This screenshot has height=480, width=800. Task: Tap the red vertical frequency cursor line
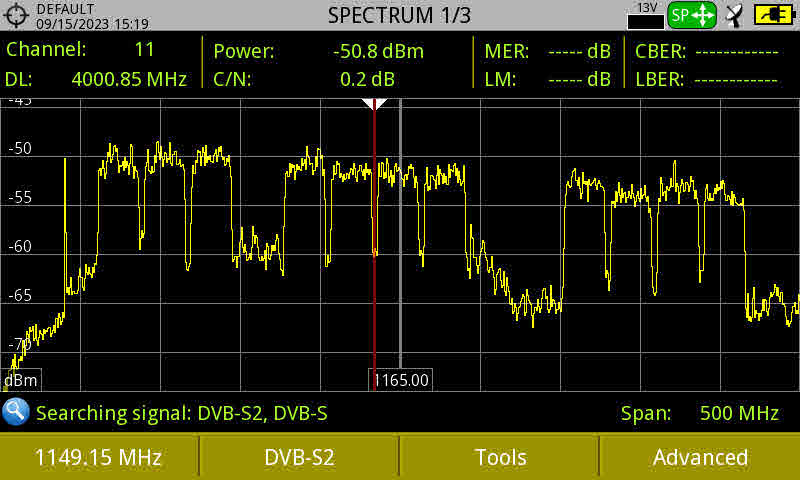click(x=374, y=245)
